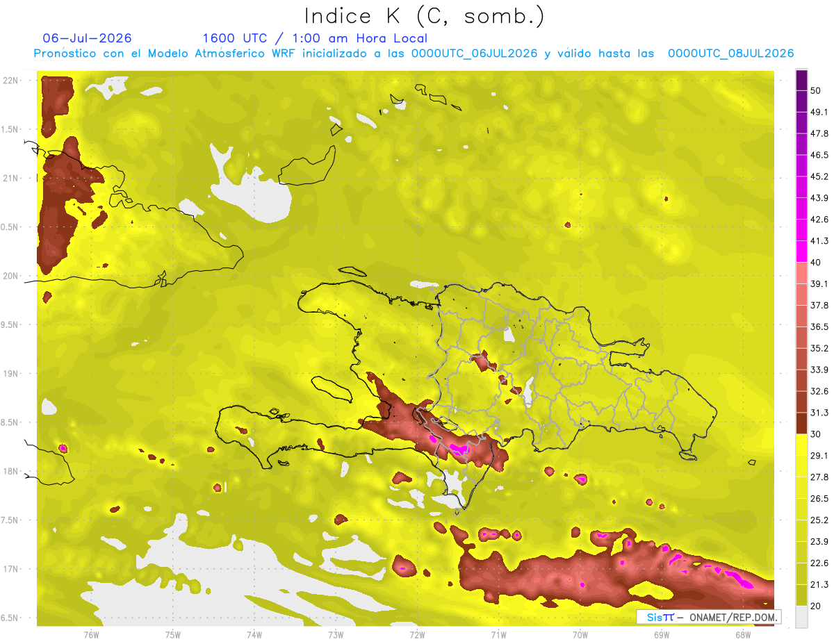Viewport: 834px width, 644px height.
Task: Click the colorbar value "32.6"
Action: point(819,391)
